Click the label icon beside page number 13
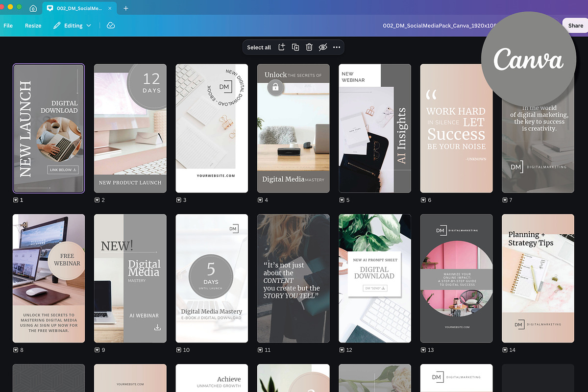 pyautogui.click(x=423, y=350)
